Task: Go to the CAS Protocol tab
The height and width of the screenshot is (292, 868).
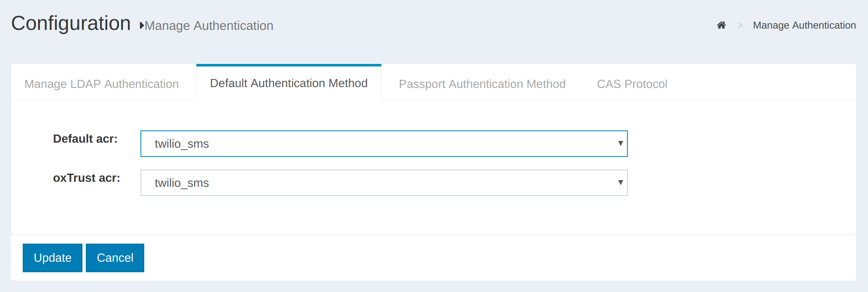Action: pos(632,84)
